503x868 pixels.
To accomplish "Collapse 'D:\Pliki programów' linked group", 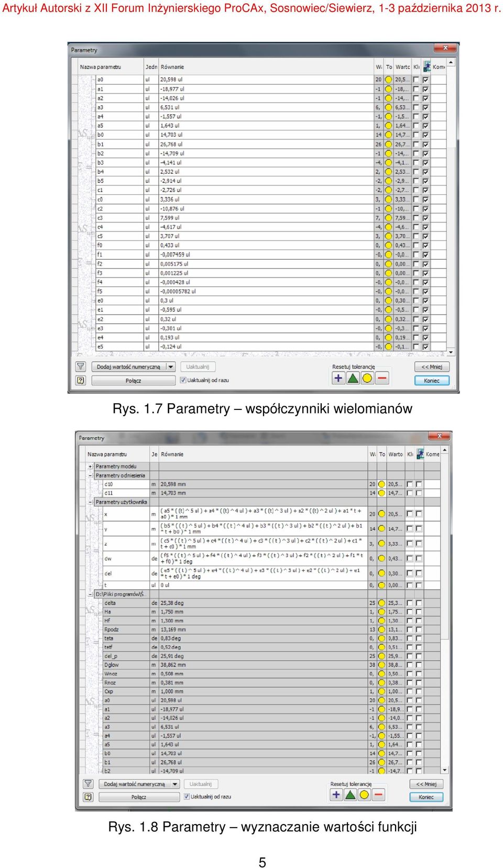I will [90, 594].
